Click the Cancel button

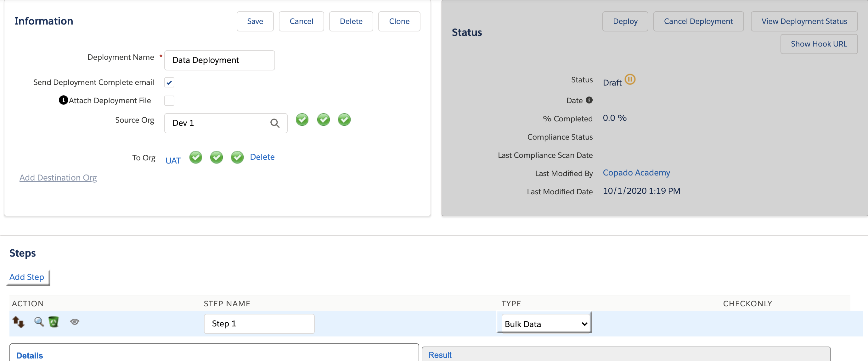coord(301,22)
